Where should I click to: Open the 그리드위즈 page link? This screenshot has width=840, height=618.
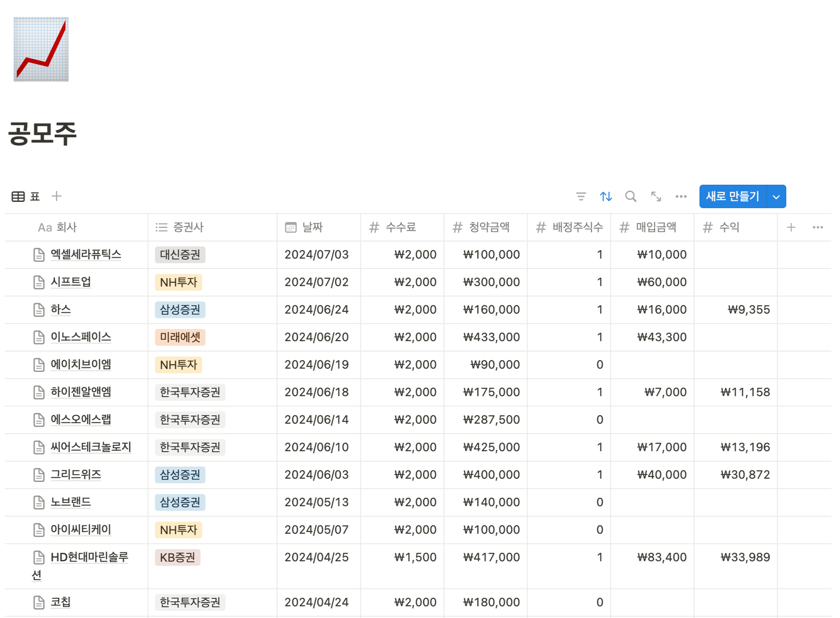[x=76, y=475]
